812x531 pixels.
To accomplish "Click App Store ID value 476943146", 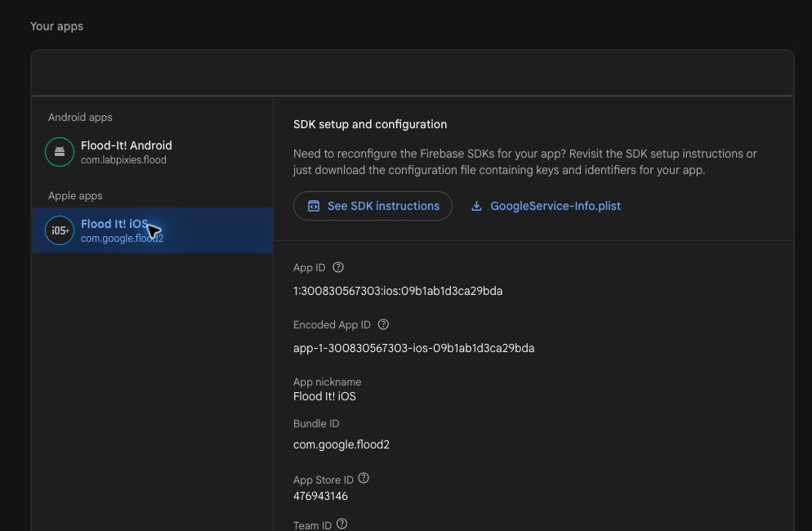I will tap(320, 497).
